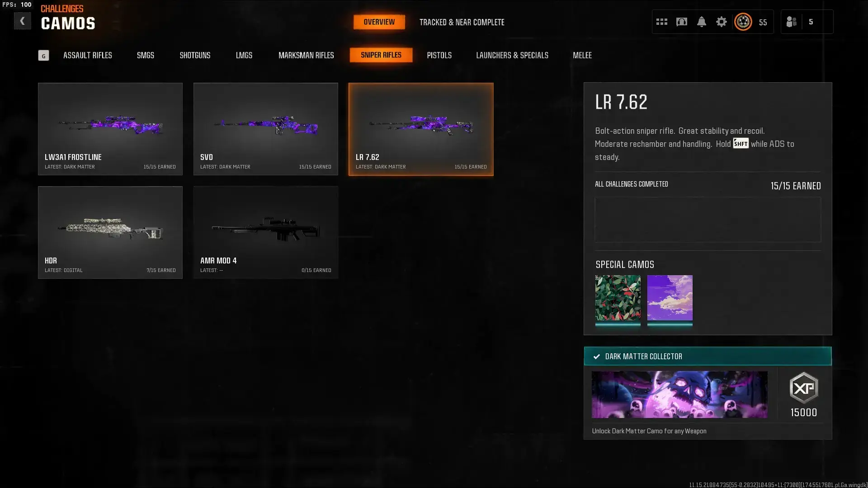Click the Overview button

coord(379,22)
